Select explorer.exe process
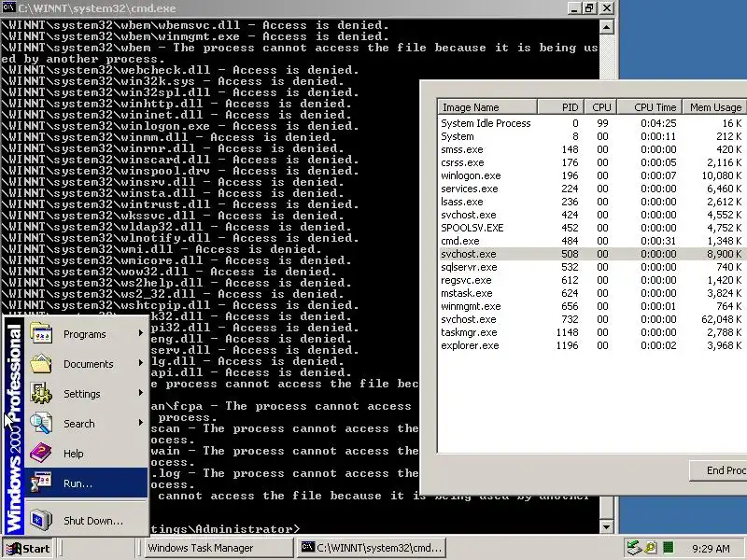Screen dimensions: 747x560 pos(592,345)
